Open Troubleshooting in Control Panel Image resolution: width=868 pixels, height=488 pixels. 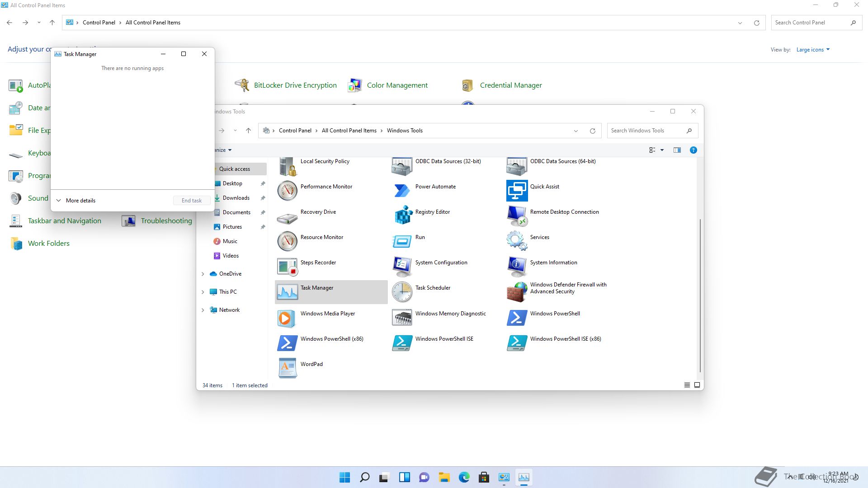click(x=166, y=221)
